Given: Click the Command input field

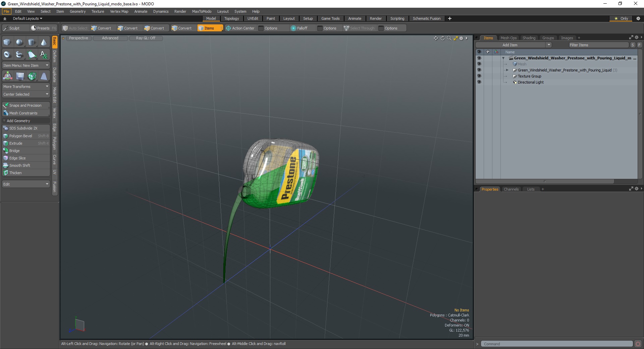Looking at the screenshot, I should point(557,344).
